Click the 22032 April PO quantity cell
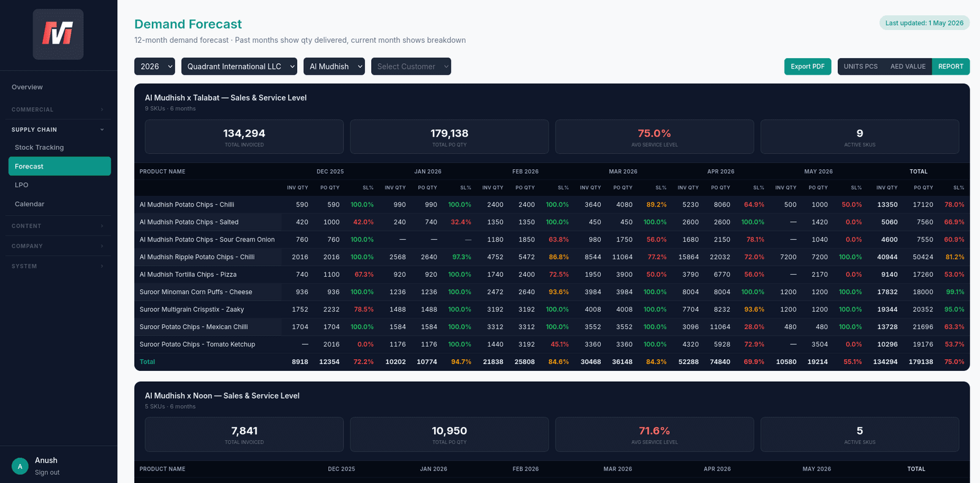Image resolution: width=980 pixels, height=483 pixels. (x=720, y=257)
